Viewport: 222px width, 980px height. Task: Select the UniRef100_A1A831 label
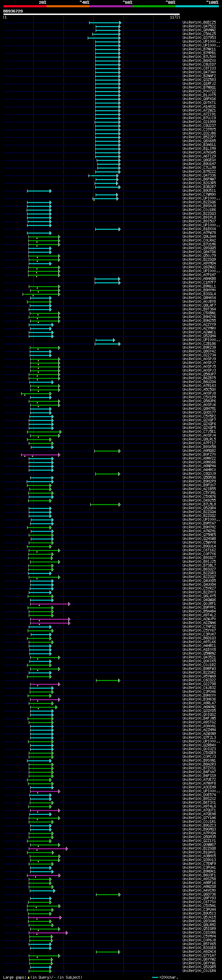(199, 106)
